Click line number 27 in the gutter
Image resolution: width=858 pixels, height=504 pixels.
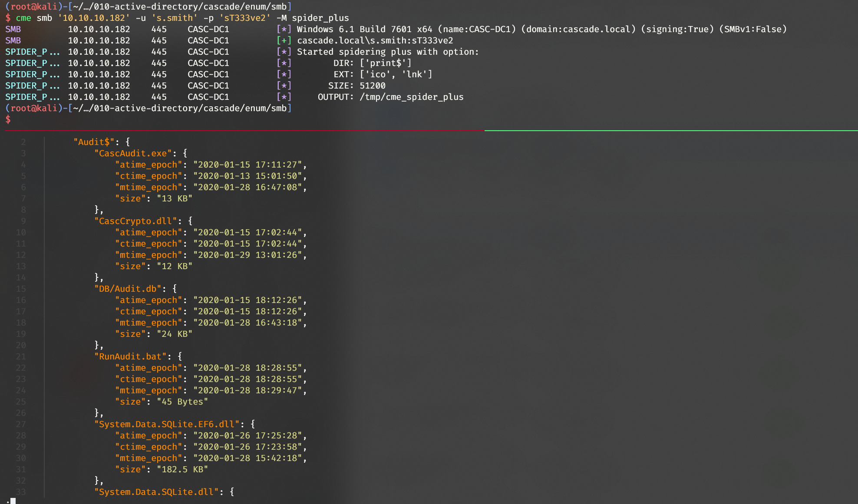(21, 424)
